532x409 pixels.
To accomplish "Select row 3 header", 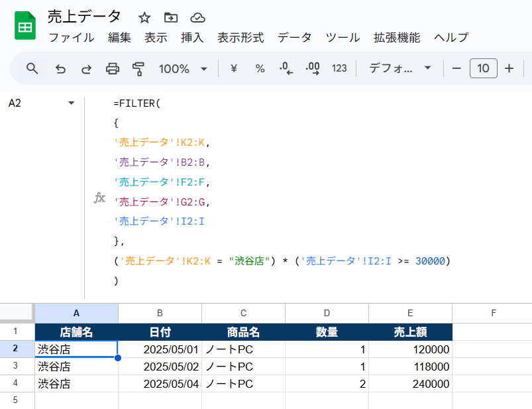I will (x=17, y=366).
